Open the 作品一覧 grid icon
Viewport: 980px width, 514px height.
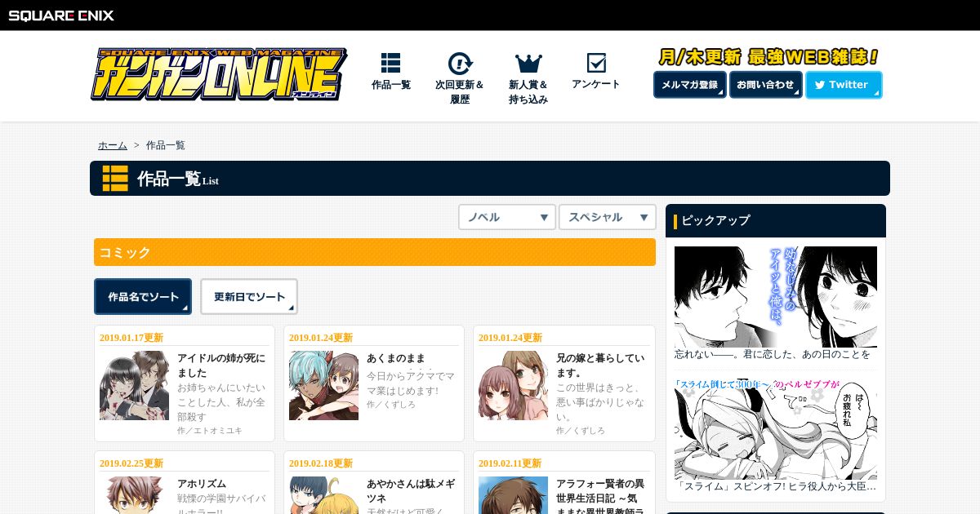click(x=390, y=64)
